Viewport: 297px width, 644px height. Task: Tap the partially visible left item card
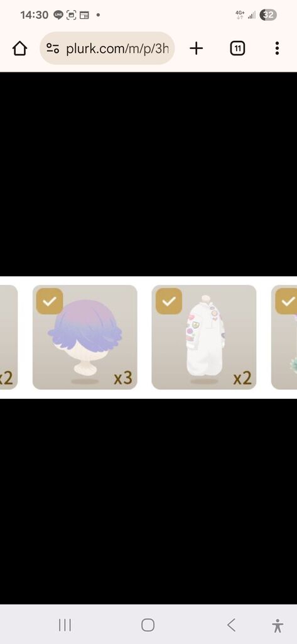[8, 337]
